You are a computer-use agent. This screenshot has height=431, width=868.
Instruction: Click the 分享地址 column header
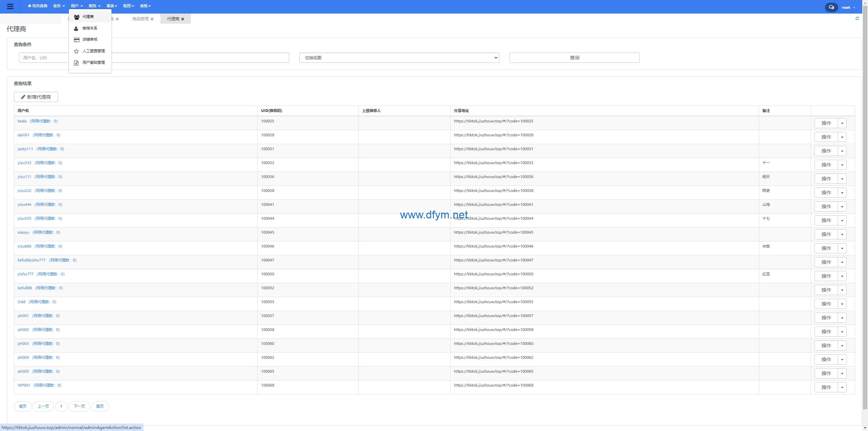click(461, 111)
